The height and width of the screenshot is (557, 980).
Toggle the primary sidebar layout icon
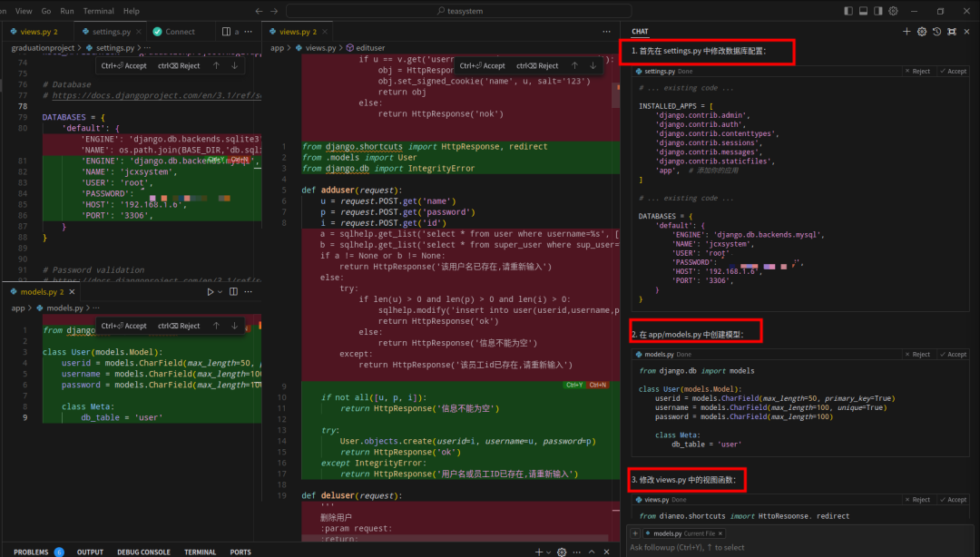tap(848, 11)
